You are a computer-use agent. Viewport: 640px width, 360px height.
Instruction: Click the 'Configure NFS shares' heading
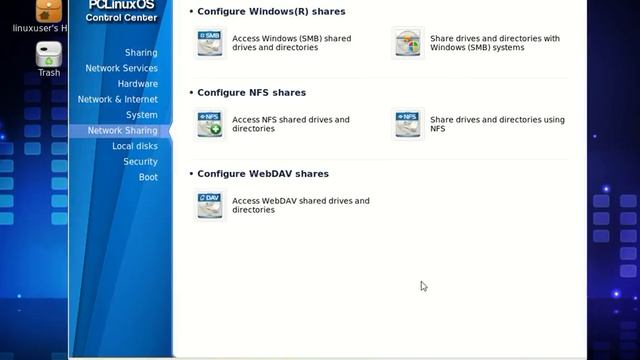pyautogui.click(x=251, y=93)
